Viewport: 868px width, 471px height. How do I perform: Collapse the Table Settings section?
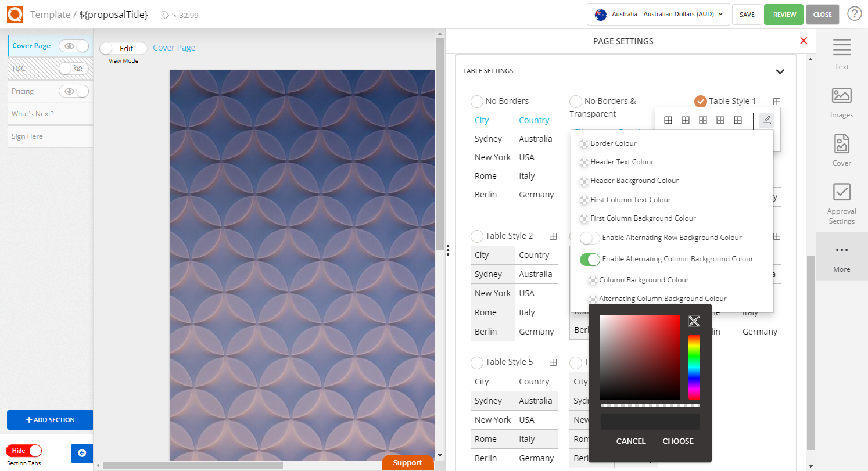click(x=780, y=71)
